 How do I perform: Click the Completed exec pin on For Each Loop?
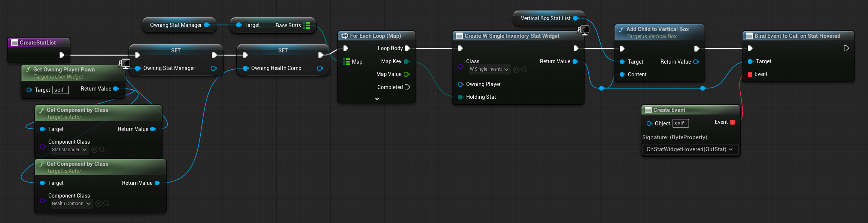[x=407, y=87]
